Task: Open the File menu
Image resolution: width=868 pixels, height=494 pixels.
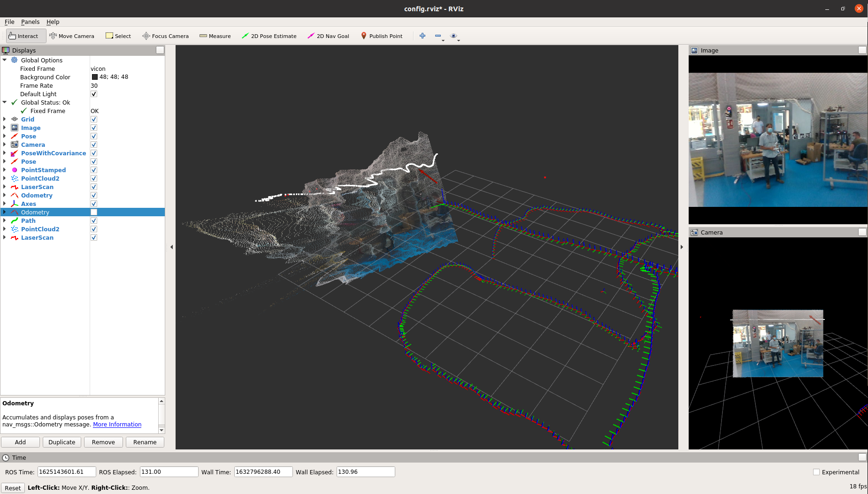Action: [9, 22]
